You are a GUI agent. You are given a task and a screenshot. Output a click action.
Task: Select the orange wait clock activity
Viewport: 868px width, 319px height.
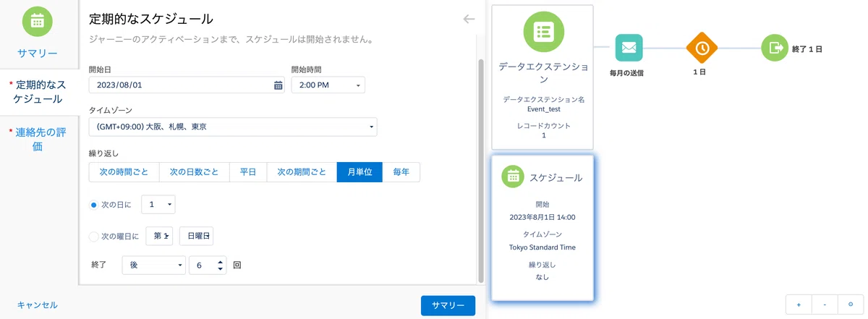[702, 48]
